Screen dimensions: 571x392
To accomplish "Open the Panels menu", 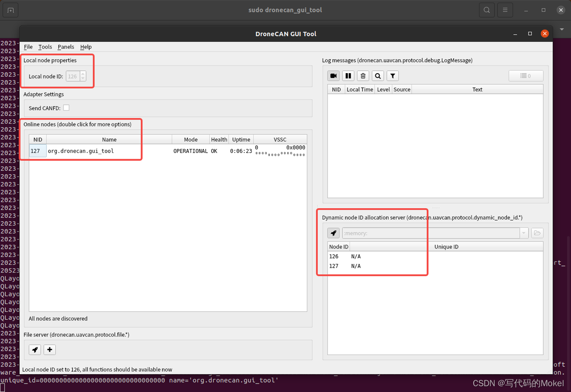I will click(x=66, y=47).
